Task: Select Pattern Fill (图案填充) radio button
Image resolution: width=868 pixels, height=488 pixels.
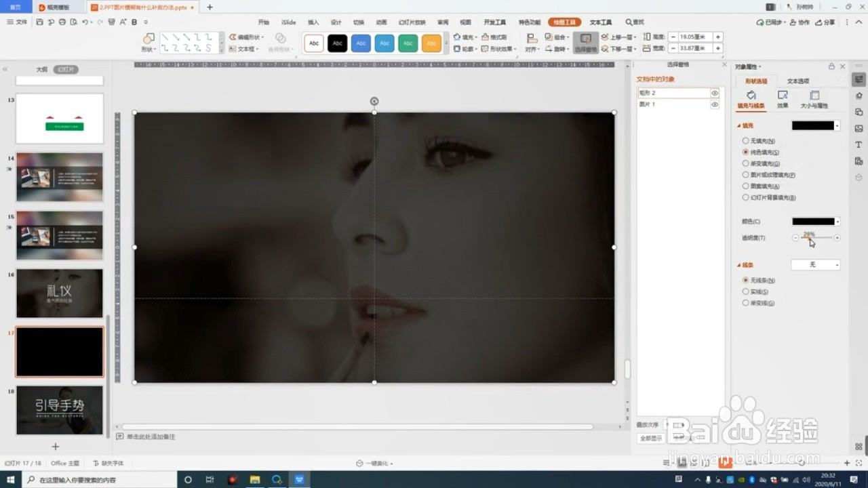Action: pyautogui.click(x=746, y=186)
